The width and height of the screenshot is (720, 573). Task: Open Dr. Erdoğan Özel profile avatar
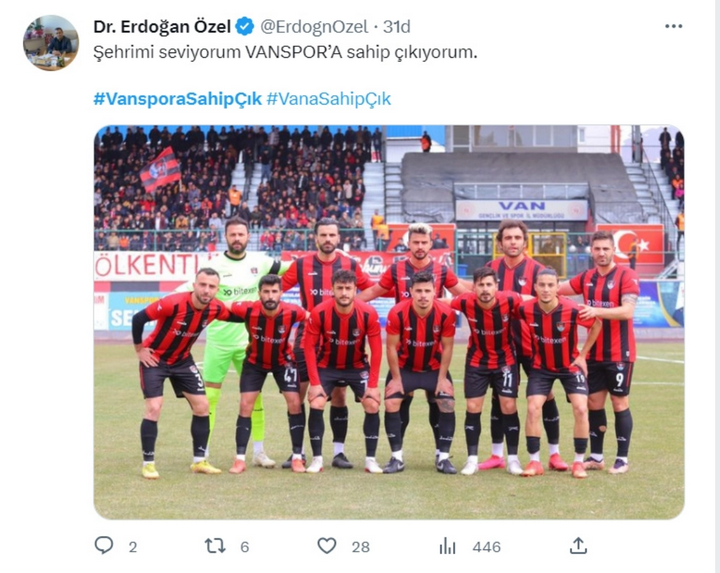tap(51, 43)
